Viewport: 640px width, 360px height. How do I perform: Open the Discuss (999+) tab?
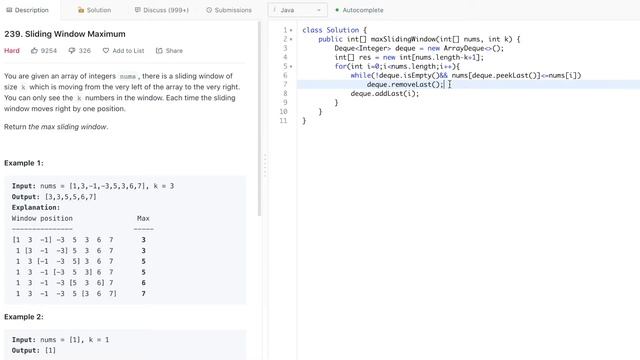(162, 10)
